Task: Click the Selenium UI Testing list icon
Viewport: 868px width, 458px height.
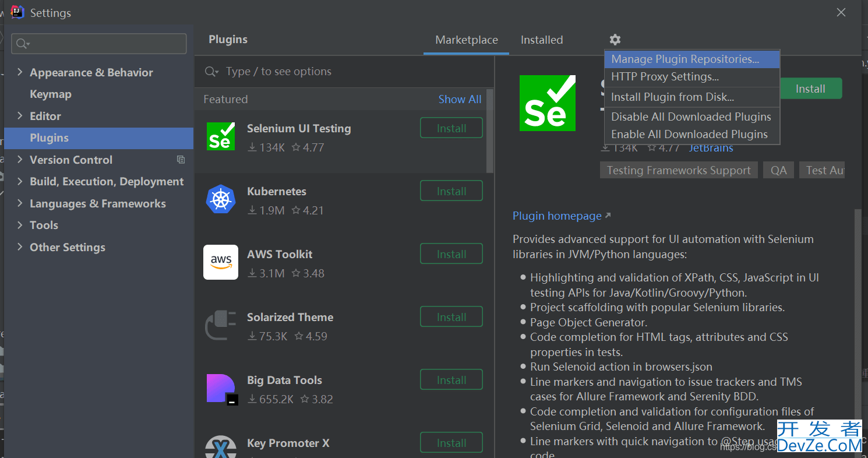Action: pyautogui.click(x=221, y=136)
